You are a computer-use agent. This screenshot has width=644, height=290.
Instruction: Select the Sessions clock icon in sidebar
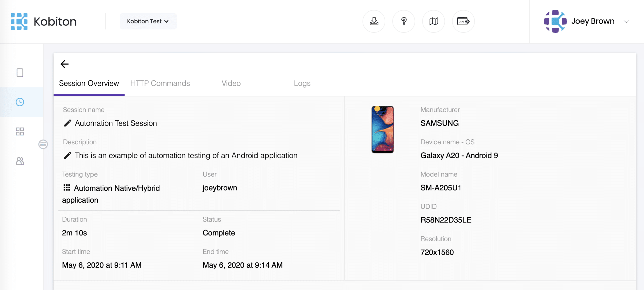pyautogui.click(x=20, y=102)
